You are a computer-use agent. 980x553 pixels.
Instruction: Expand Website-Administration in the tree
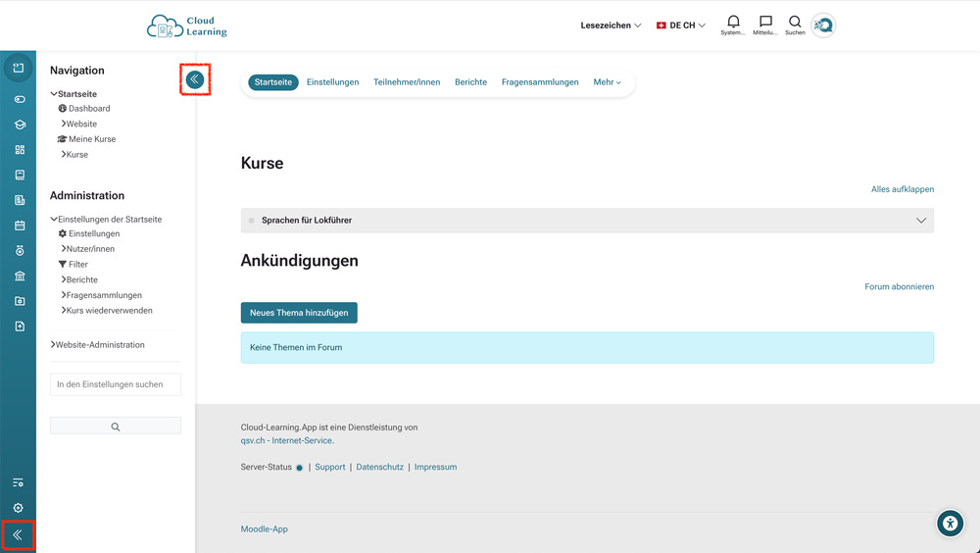tap(98, 345)
